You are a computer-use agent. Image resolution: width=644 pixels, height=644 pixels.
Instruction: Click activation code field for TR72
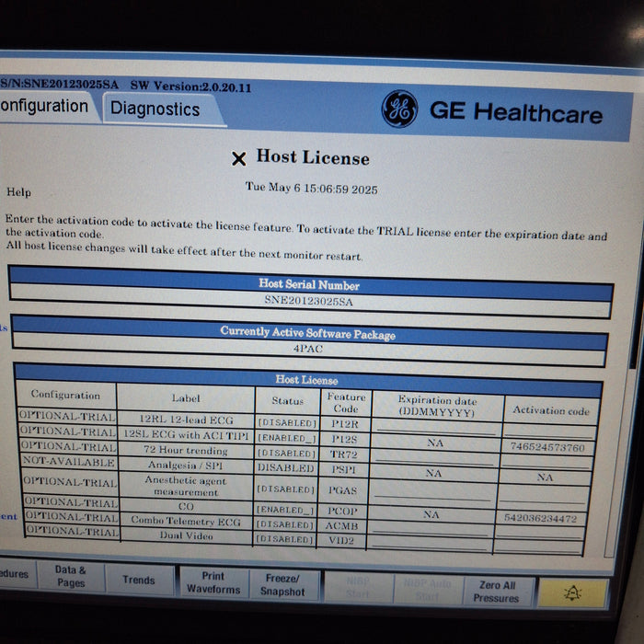[x=546, y=461]
